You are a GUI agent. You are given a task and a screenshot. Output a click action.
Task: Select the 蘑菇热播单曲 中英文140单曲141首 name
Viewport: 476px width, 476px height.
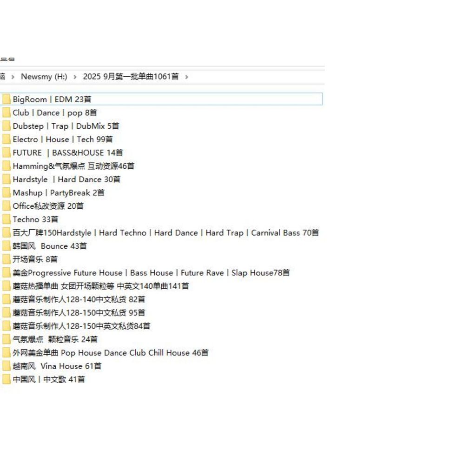pos(101,286)
